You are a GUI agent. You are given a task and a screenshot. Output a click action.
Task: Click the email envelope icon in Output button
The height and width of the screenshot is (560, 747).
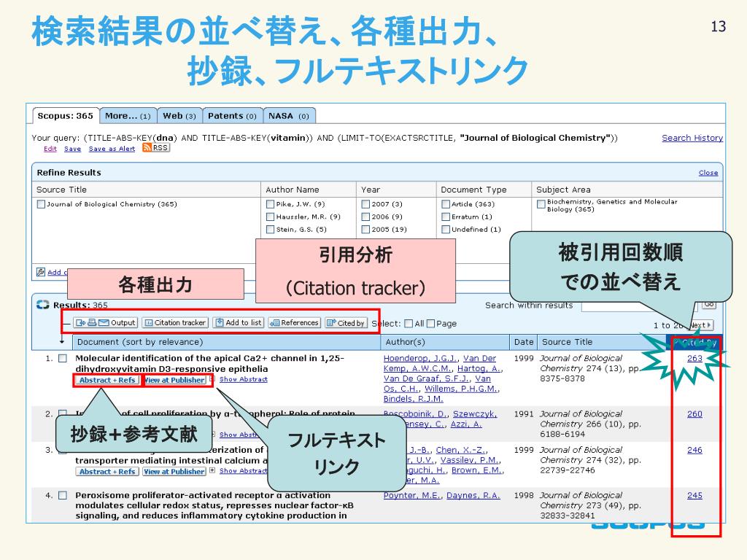coord(104,323)
